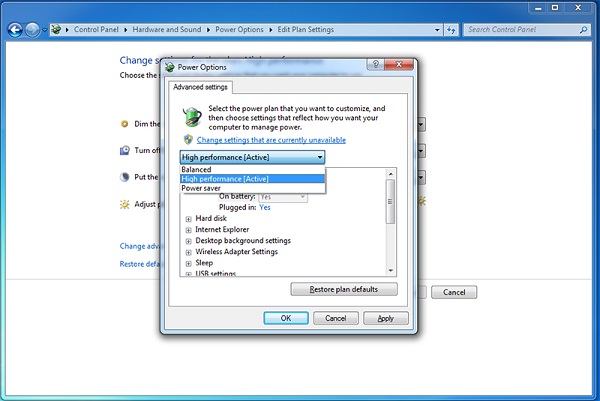Click the shield icon beside Change settings link
Viewport: 600px width, 401px height.
point(187,140)
